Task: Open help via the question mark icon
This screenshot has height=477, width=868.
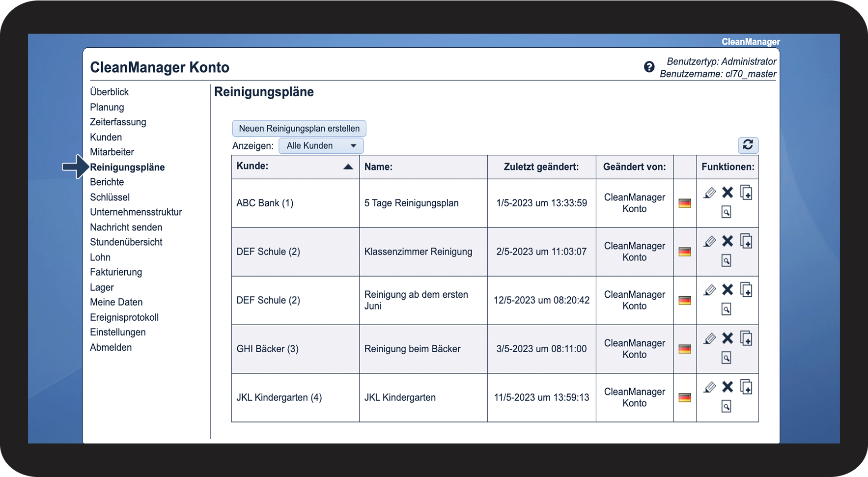Action: click(x=649, y=67)
